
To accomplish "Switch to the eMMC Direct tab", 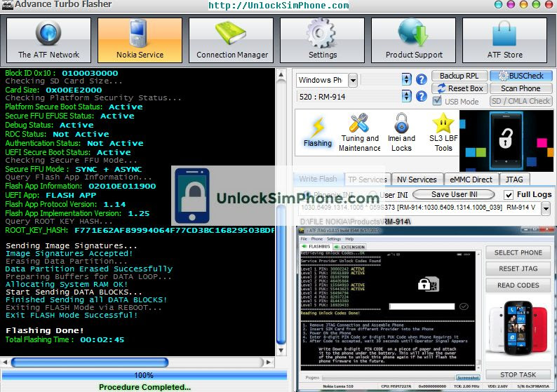I will click(471, 180).
